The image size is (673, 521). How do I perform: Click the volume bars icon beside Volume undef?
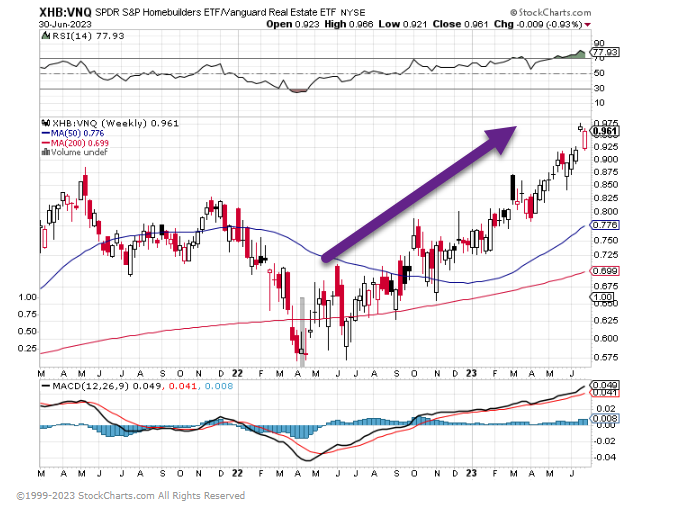pyautogui.click(x=45, y=152)
